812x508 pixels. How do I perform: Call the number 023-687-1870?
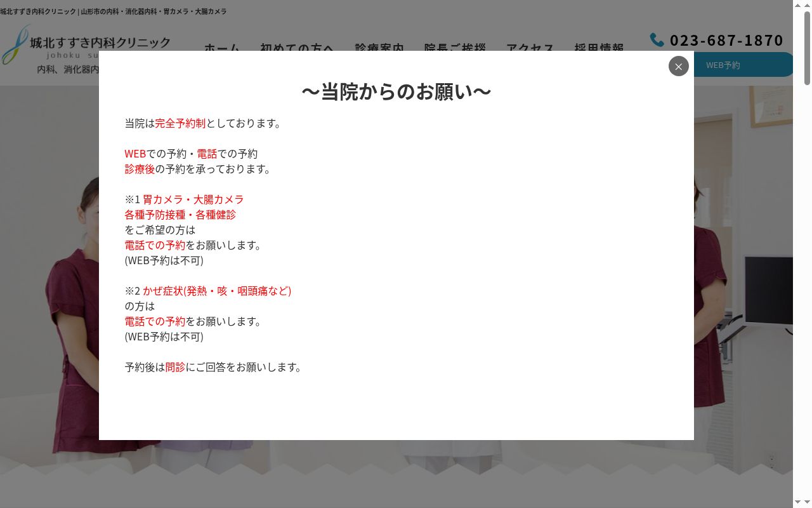pos(726,40)
